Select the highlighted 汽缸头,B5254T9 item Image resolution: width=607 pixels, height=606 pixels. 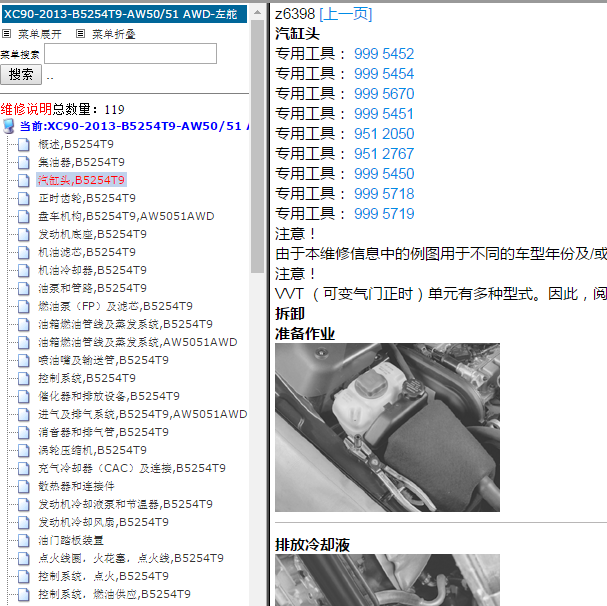81,180
